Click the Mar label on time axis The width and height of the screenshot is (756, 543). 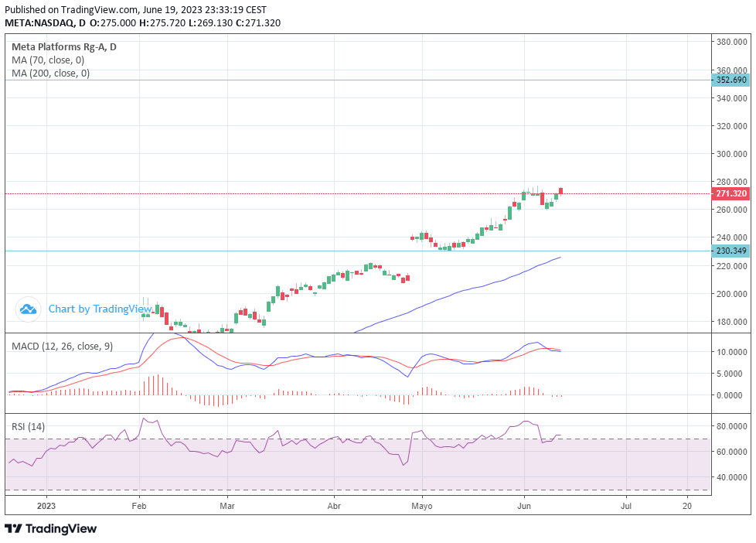pyautogui.click(x=227, y=506)
